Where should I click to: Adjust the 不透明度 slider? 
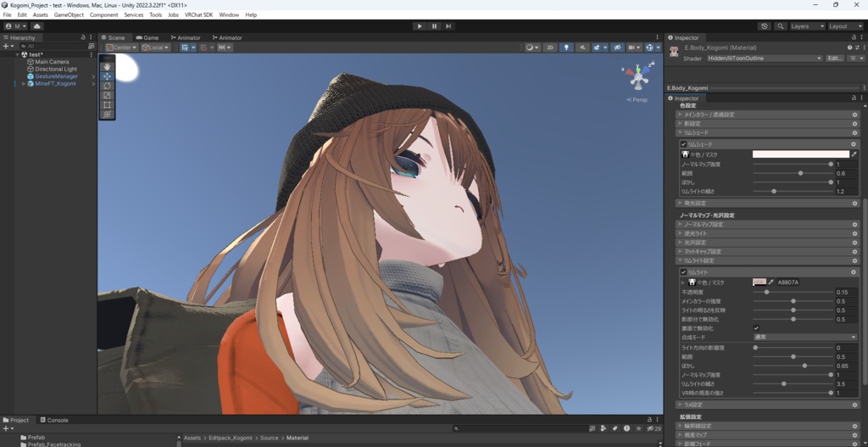[793, 292]
